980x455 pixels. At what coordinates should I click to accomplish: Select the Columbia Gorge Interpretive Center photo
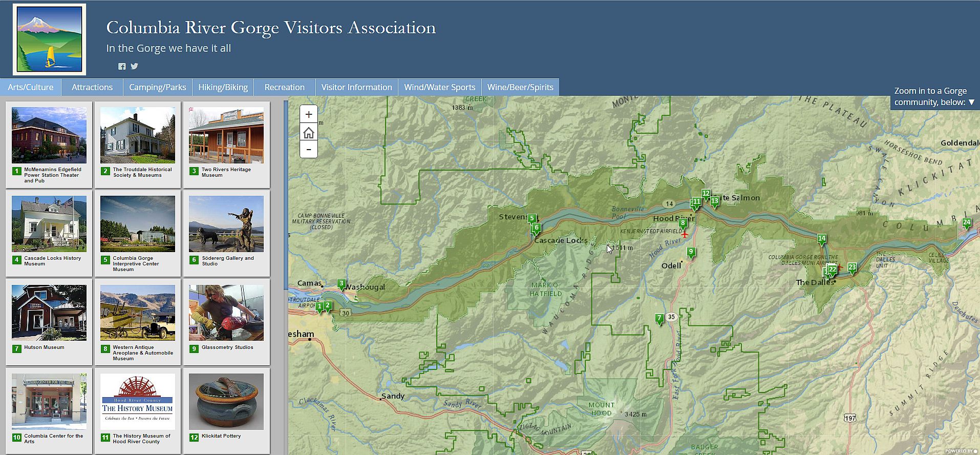[x=138, y=224]
